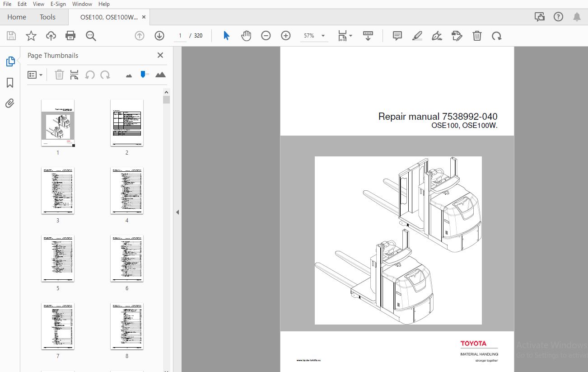Open the E-Sign menu
This screenshot has width=588, height=372.
58,4
